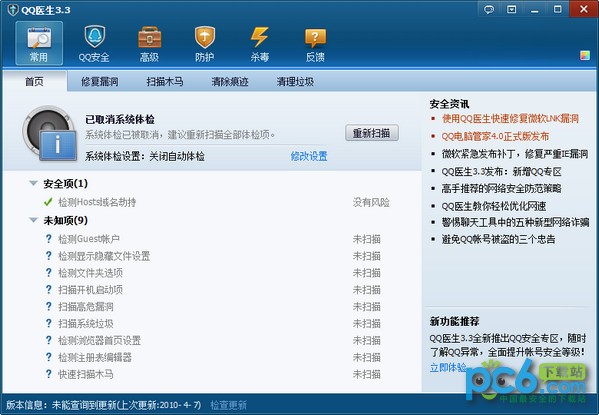Image resolution: width=599 pixels, height=415 pixels.
Task: Open news 避免QQ帐号被盗的三个忠告
Action: click(x=498, y=239)
